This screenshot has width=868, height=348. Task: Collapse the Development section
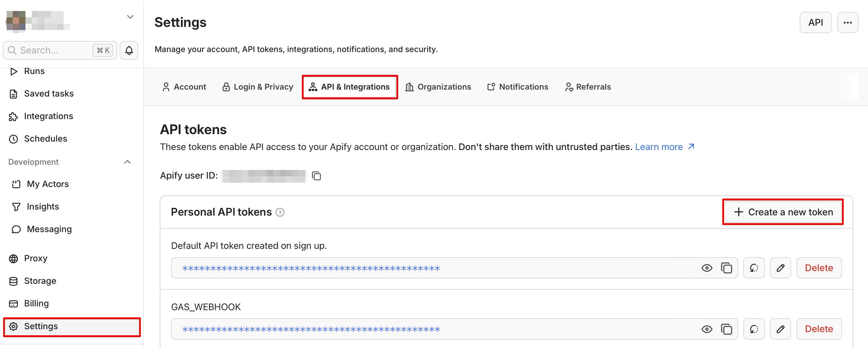coord(128,162)
